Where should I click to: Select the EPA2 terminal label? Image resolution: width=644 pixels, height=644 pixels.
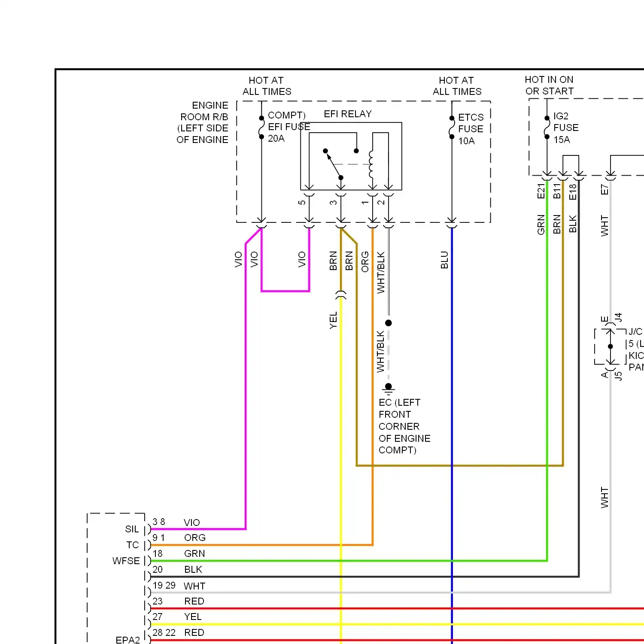coord(128,640)
